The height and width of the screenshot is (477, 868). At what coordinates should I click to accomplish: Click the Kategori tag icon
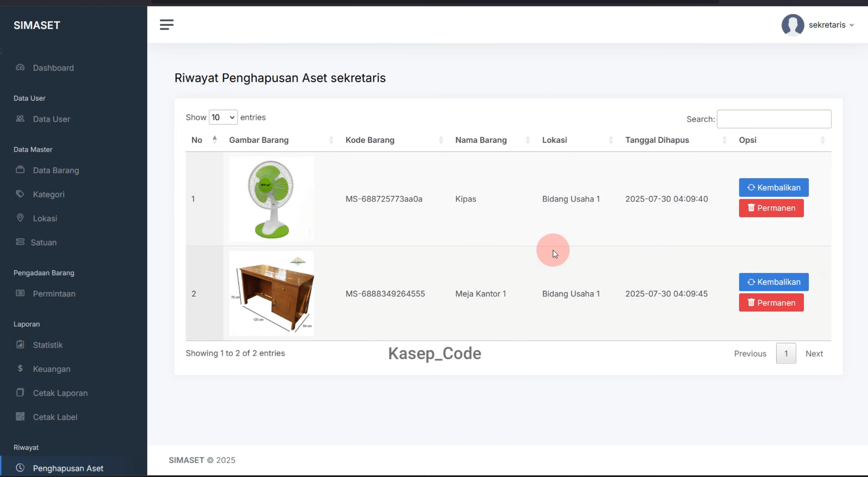(20, 194)
